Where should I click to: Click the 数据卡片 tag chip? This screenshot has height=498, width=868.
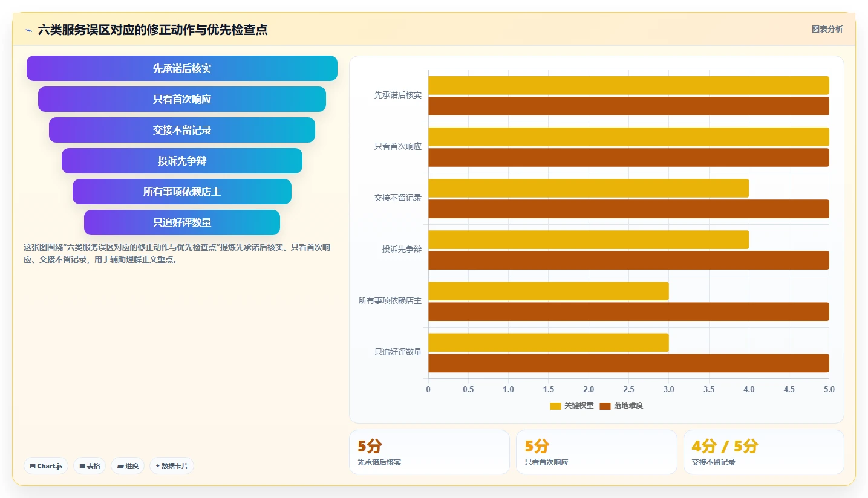click(172, 466)
